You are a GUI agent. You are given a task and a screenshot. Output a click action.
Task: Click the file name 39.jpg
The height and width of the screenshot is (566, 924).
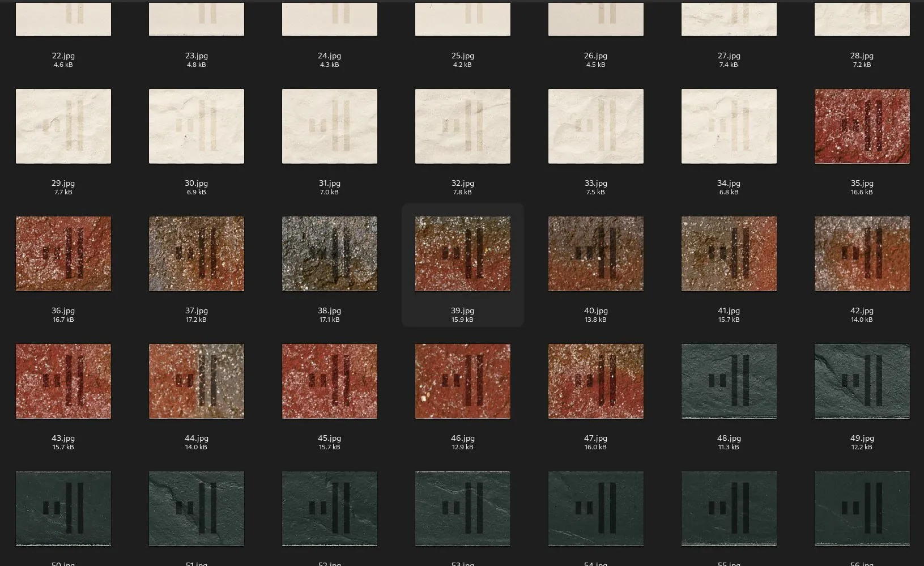tap(463, 310)
